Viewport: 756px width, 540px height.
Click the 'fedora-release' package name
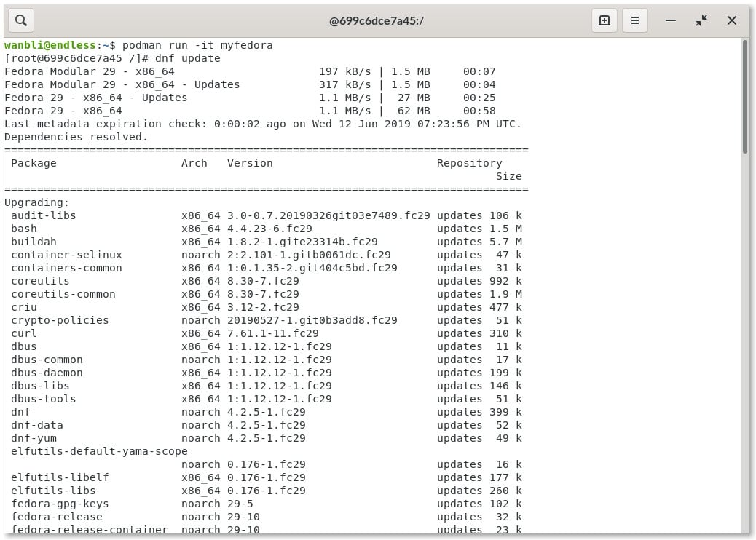[56, 517]
